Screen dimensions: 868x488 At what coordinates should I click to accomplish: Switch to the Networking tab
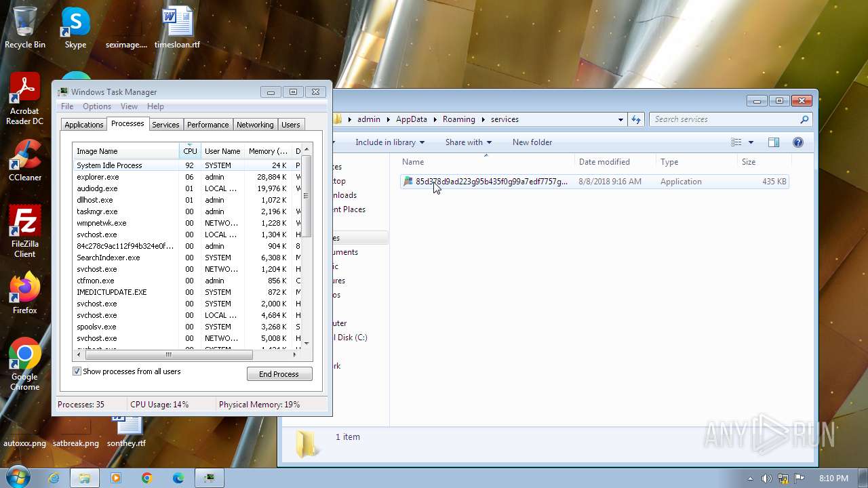255,125
